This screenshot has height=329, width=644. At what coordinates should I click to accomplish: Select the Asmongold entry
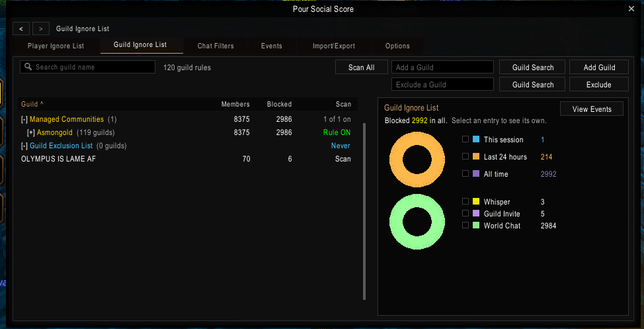pos(55,132)
